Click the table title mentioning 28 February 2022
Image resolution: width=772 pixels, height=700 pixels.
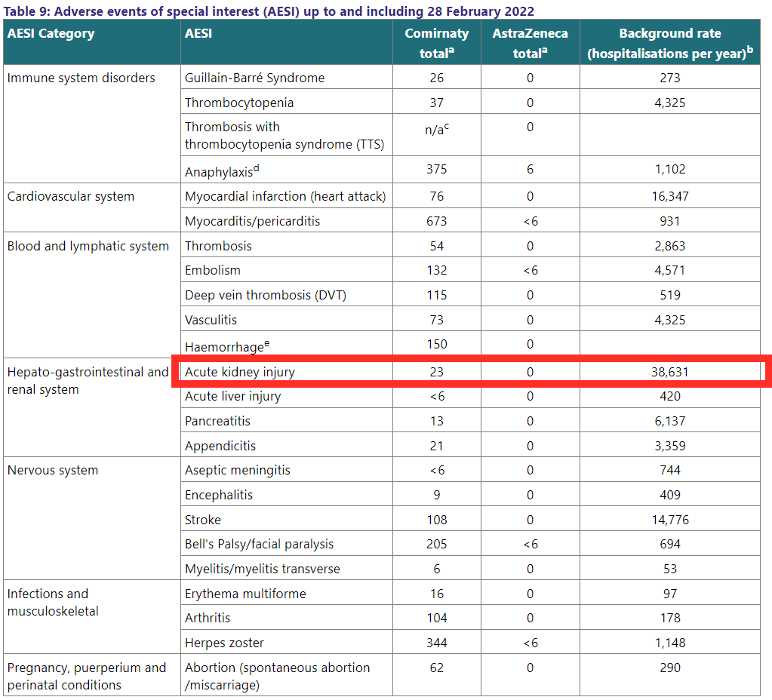(x=269, y=11)
